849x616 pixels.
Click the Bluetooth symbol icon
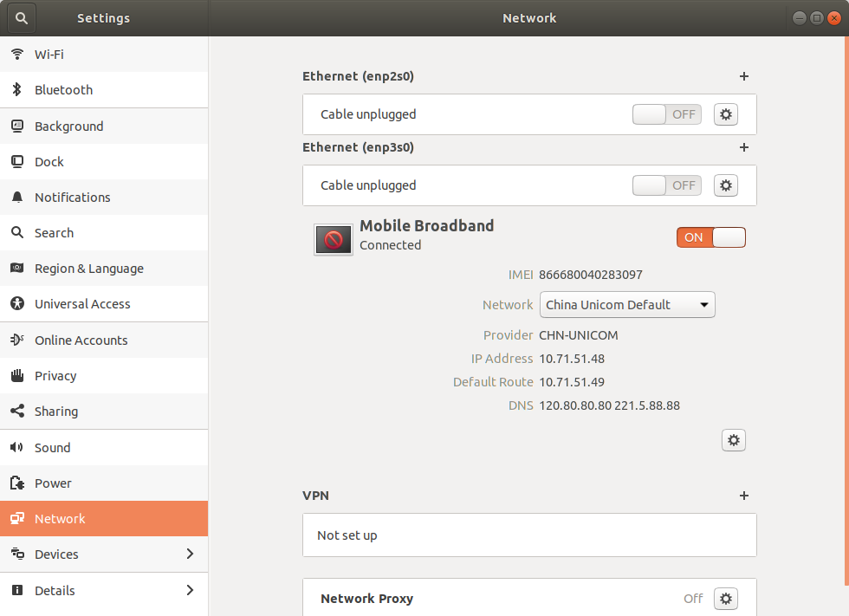pyautogui.click(x=17, y=90)
